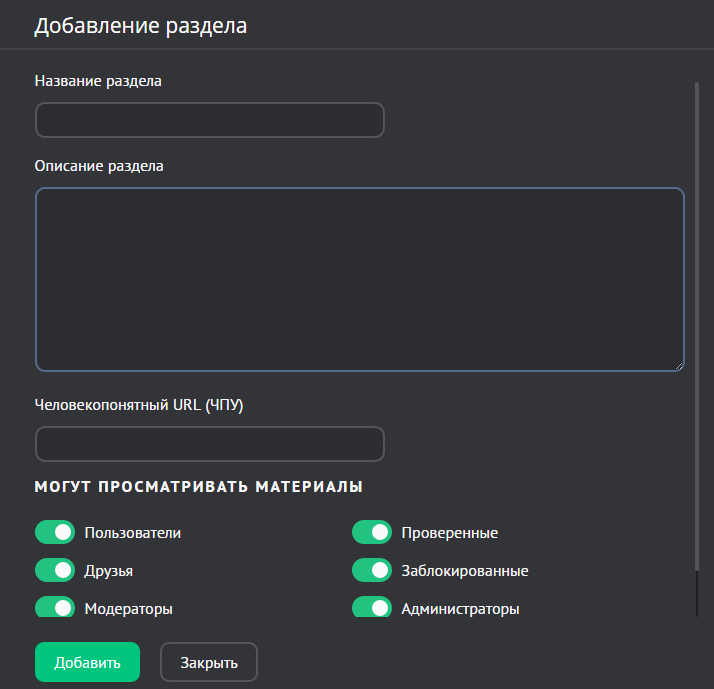Click the 'Проверенные' label text
The width and height of the screenshot is (714, 689).
pyautogui.click(x=449, y=533)
